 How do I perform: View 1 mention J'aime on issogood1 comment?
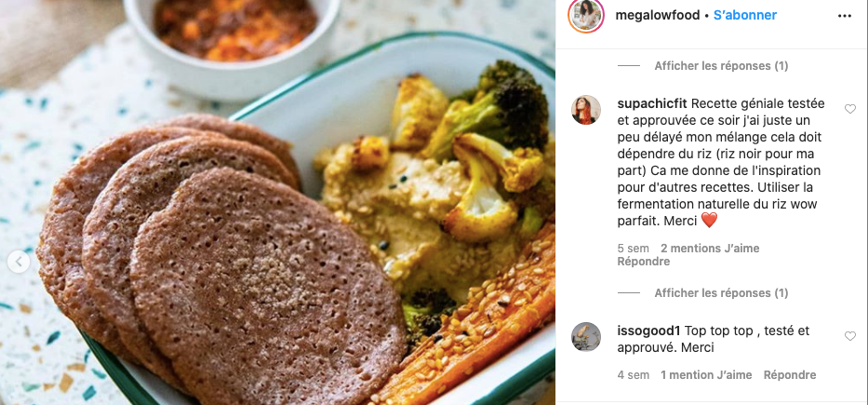[x=706, y=375]
